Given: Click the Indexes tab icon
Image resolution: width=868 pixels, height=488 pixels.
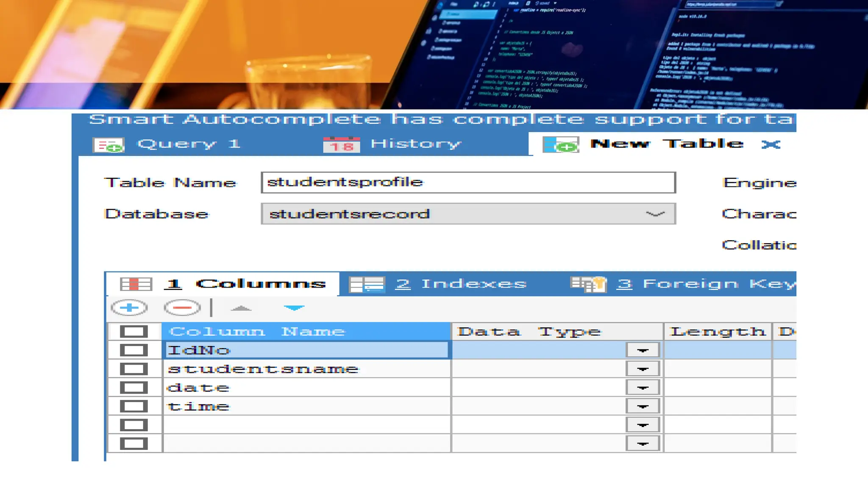Looking at the screenshot, I should point(367,284).
